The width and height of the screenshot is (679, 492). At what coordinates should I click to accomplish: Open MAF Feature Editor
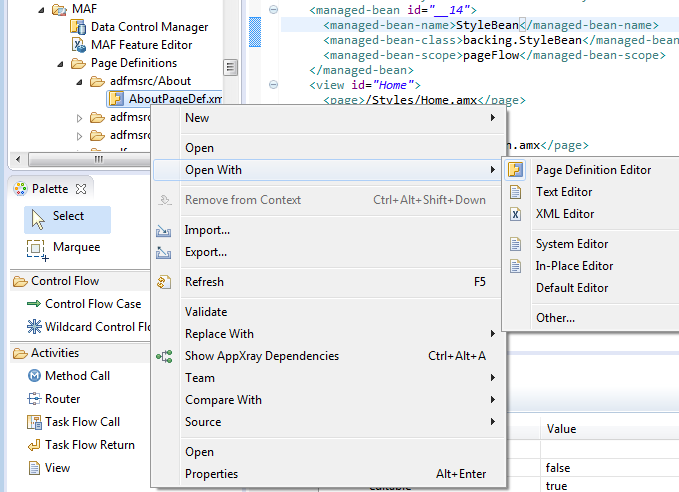[142, 45]
